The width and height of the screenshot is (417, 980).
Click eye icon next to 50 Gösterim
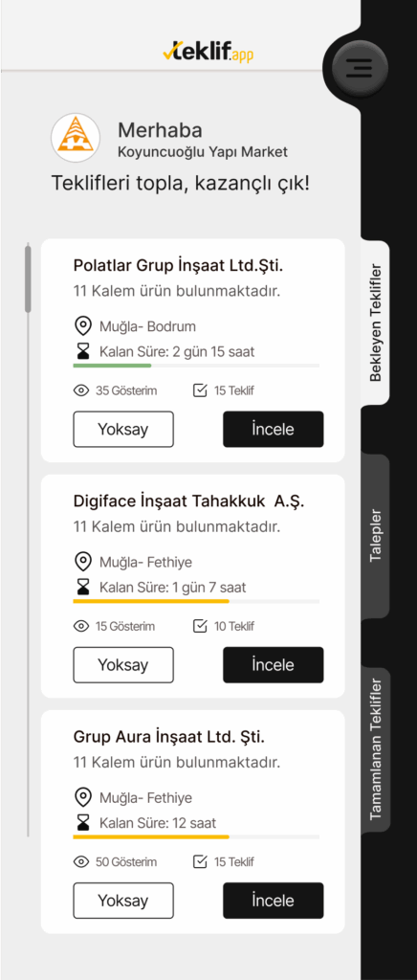click(x=81, y=862)
